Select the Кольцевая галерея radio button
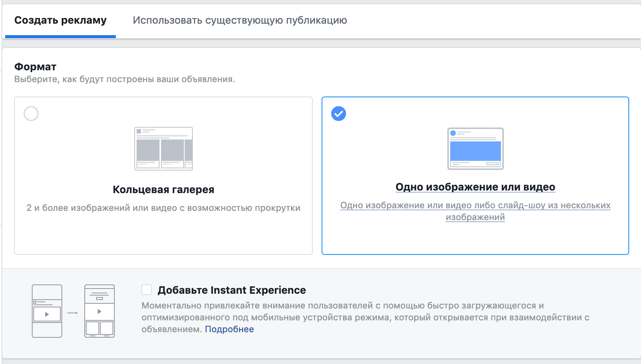 pos(31,114)
